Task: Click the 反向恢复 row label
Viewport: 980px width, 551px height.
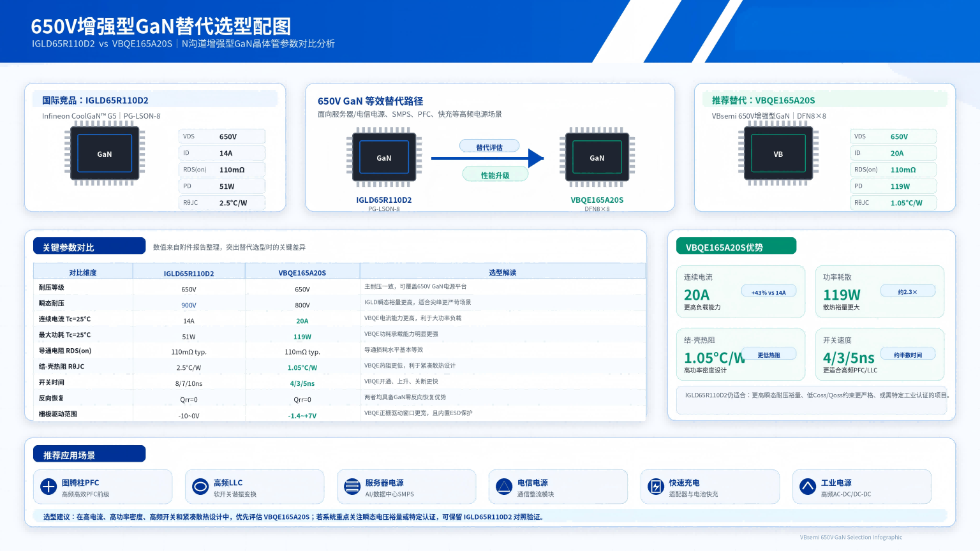Action: pyautogui.click(x=51, y=398)
